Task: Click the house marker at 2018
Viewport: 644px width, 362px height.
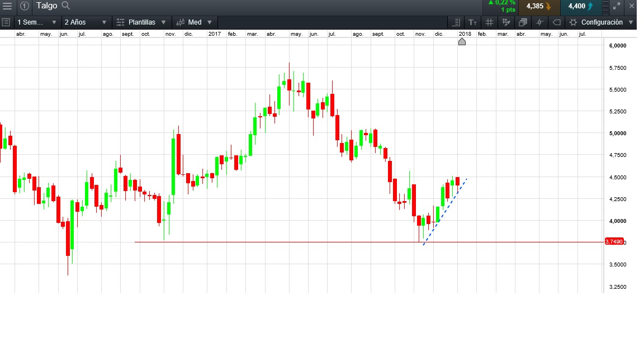Action: [462, 41]
